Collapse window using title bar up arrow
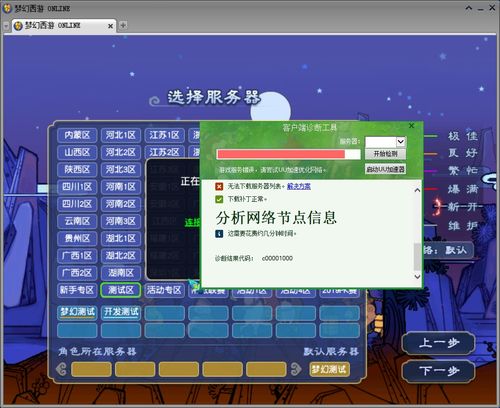 tap(469, 8)
